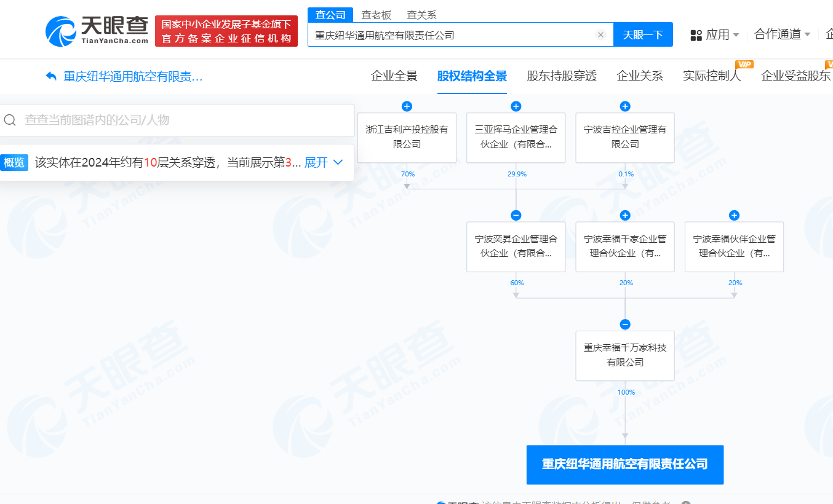Click the back arrow beside company name

52,77
